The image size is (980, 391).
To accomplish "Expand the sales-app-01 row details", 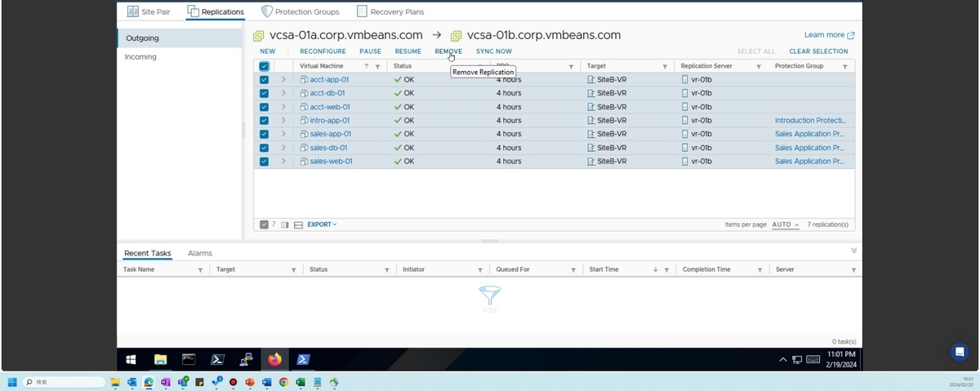I will [283, 134].
